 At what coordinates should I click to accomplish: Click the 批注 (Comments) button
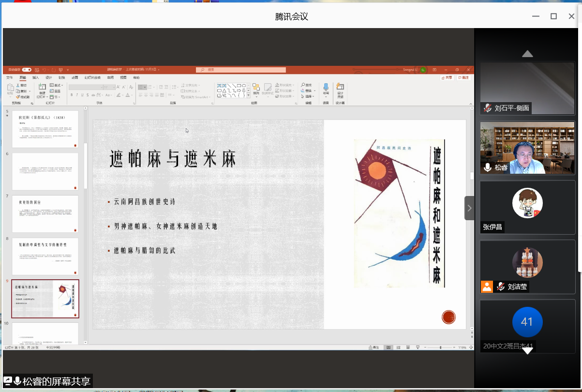[x=463, y=77]
